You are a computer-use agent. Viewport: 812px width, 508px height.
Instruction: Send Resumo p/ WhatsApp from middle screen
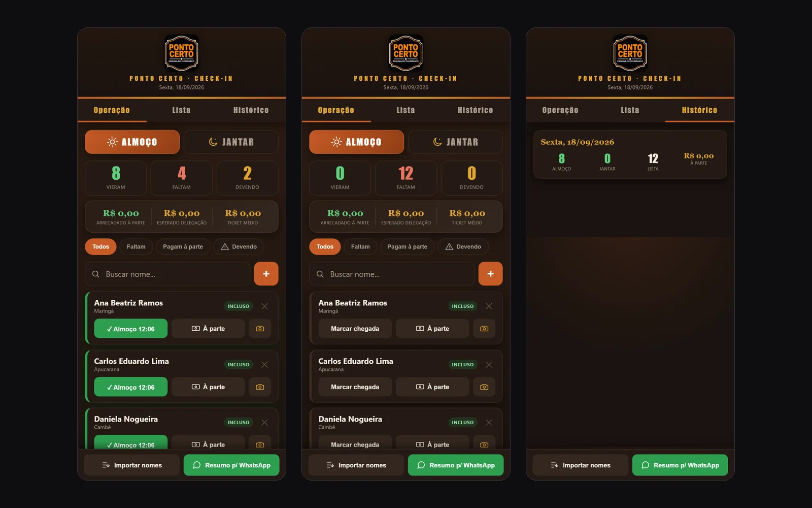tap(456, 465)
